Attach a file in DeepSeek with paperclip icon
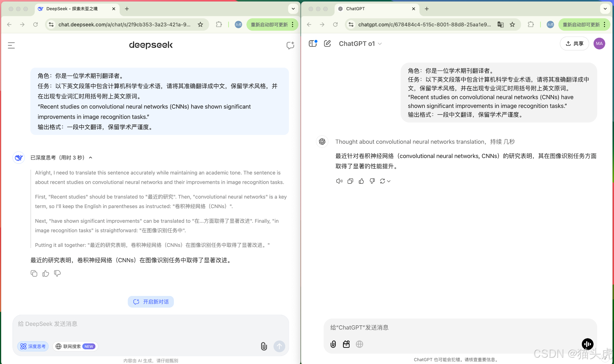 264,346
